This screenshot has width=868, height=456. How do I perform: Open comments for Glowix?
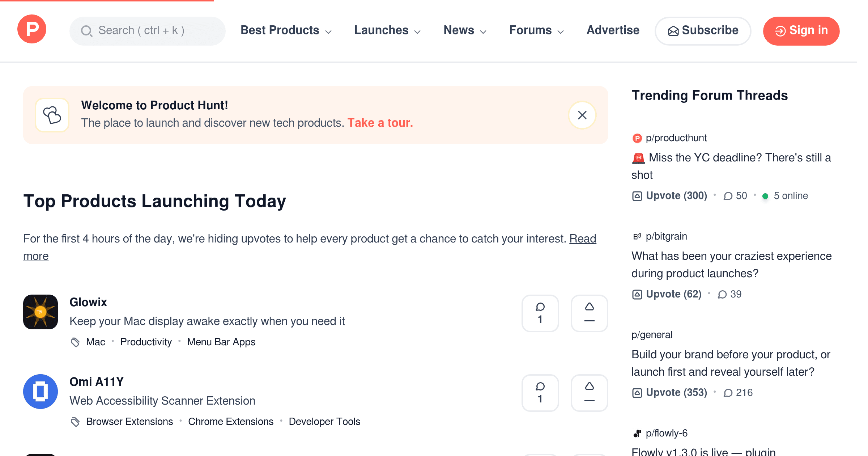pyautogui.click(x=540, y=313)
